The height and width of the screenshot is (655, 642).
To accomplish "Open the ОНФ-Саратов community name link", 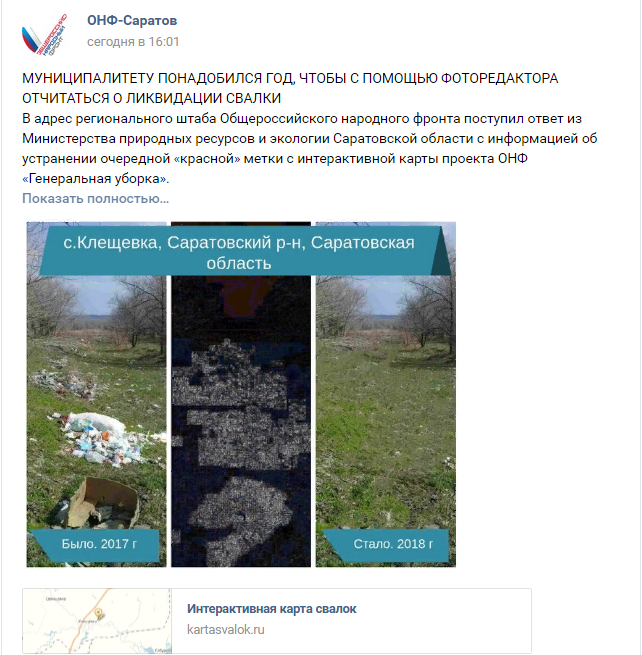I will point(132,20).
